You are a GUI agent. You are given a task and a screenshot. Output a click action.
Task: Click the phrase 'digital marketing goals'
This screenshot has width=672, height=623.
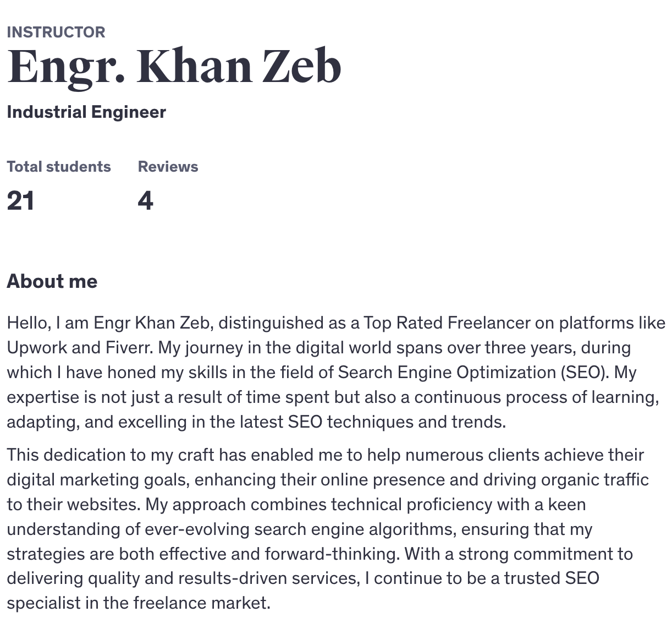click(98, 480)
